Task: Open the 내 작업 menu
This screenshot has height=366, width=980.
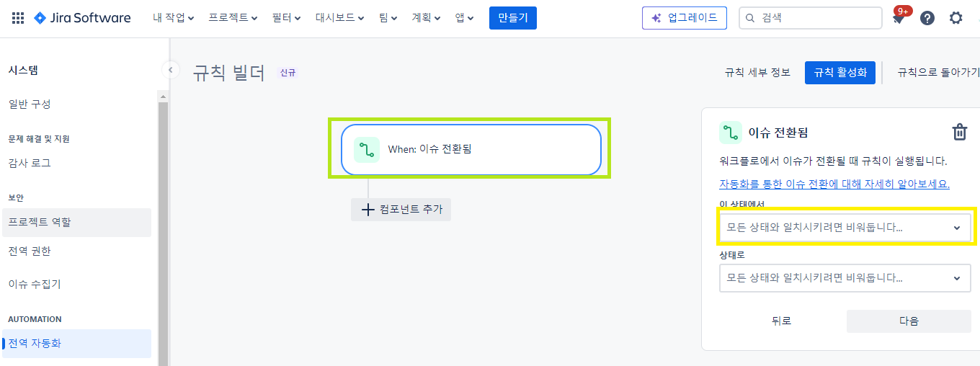Action: click(174, 18)
